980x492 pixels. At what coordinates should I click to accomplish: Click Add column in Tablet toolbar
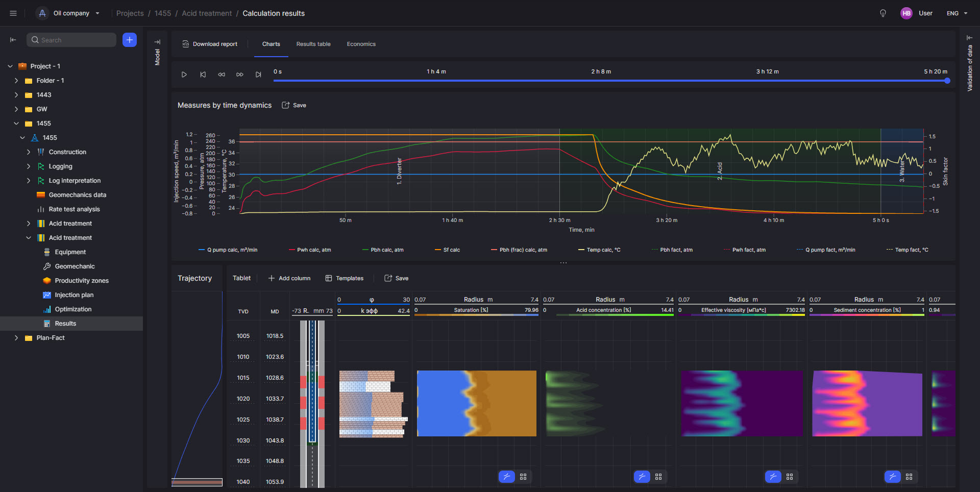coord(289,278)
